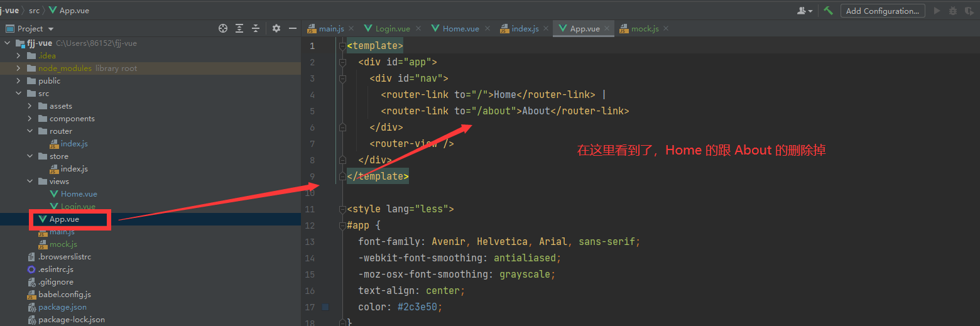
Task: Close the index.js tab
Action: [546, 28]
